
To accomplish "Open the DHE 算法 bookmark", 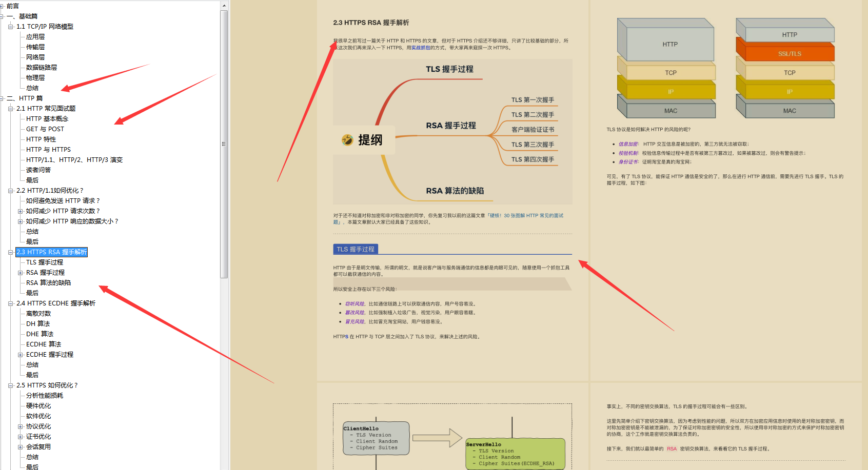I will tap(40, 334).
